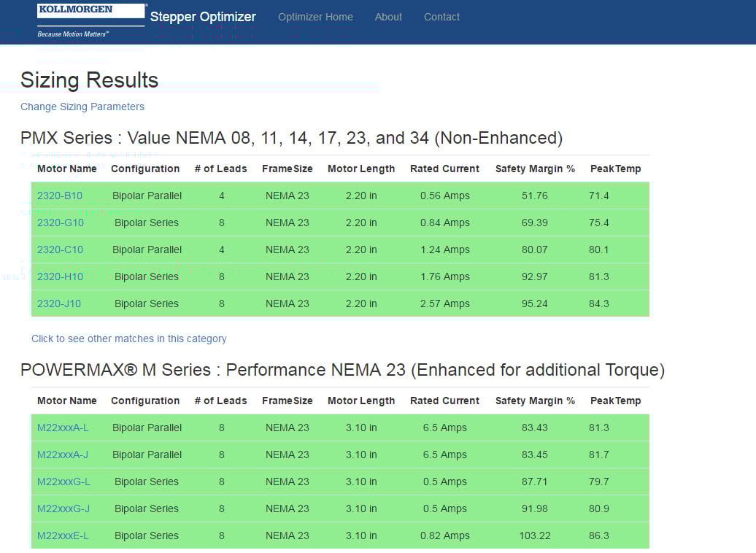Open motor M22xxxA-J

(x=63, y=455)
